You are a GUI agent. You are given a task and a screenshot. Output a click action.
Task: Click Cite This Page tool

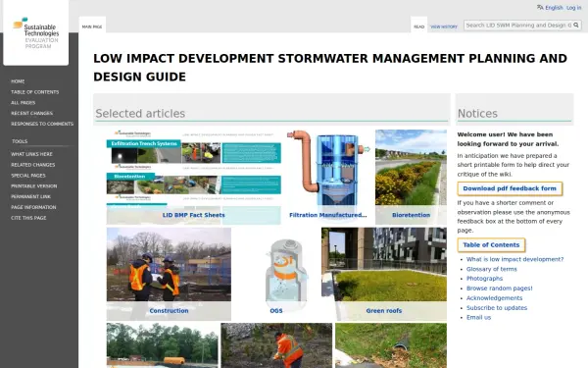click(28, 218)
